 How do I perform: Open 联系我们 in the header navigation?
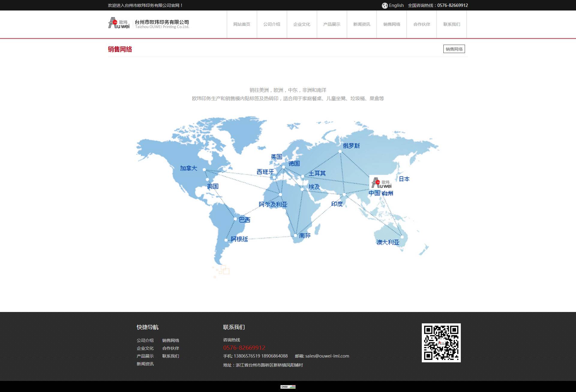[452, 24]
